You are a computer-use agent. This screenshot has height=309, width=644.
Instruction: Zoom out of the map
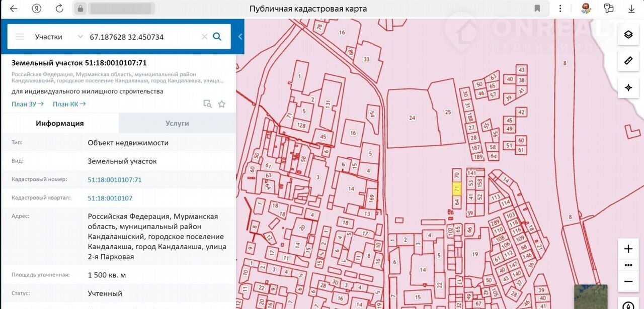tap(628, 281)
